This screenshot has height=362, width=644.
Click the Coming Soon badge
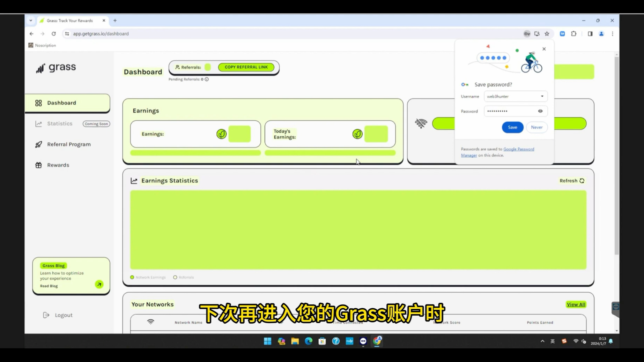pos(96,124)
